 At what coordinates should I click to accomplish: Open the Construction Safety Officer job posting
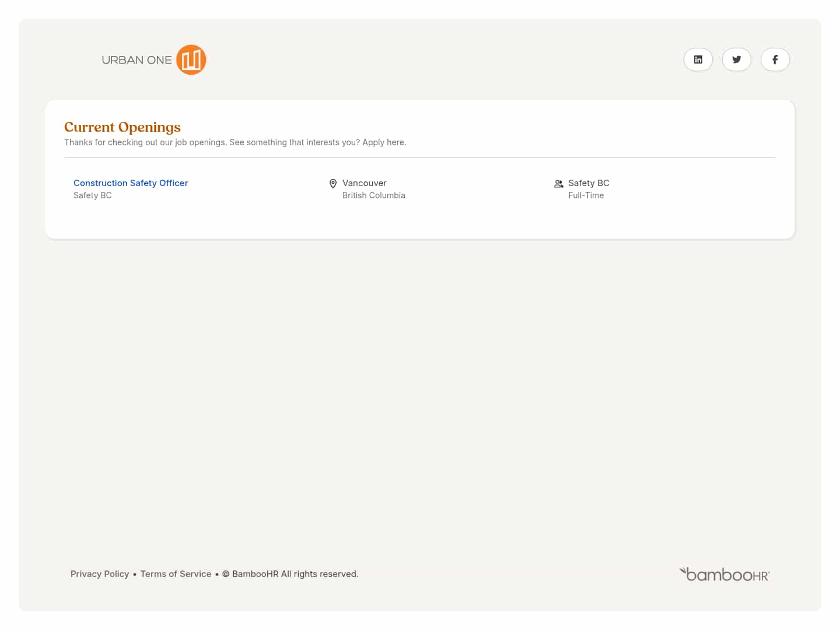click(x=131, y=183)
